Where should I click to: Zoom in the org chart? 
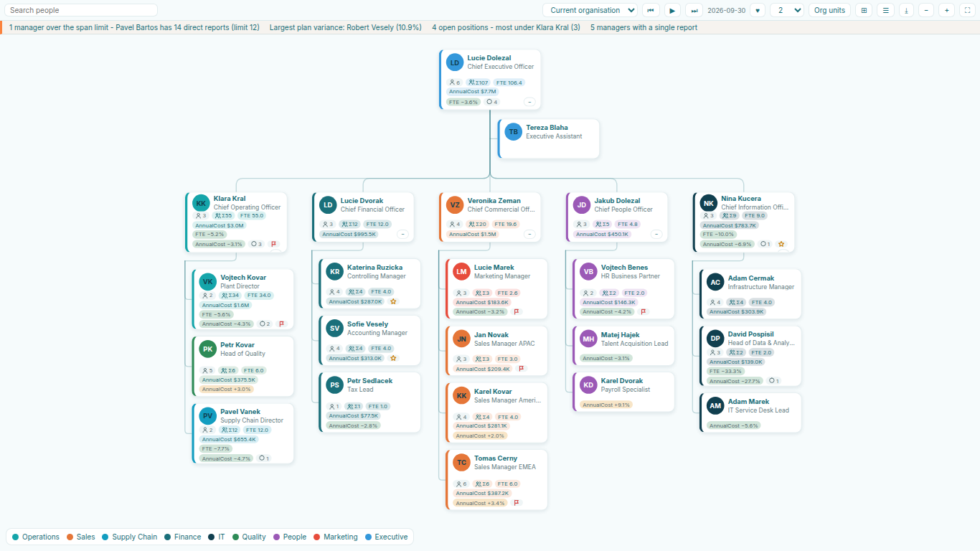pos(947,10)
